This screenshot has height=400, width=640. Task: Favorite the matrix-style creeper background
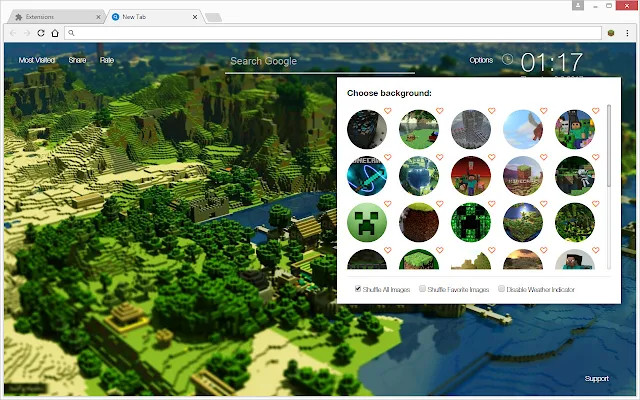(x=491, y=204)
